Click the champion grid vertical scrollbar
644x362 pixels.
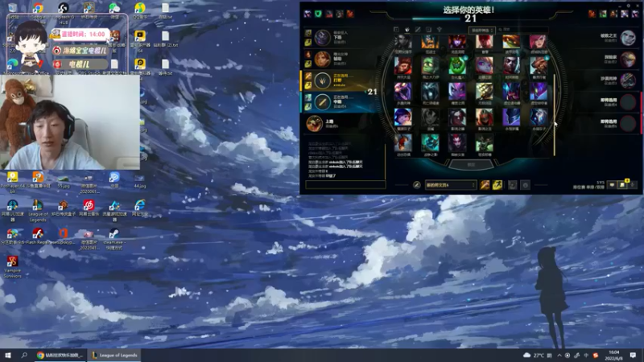coord(554,115)
